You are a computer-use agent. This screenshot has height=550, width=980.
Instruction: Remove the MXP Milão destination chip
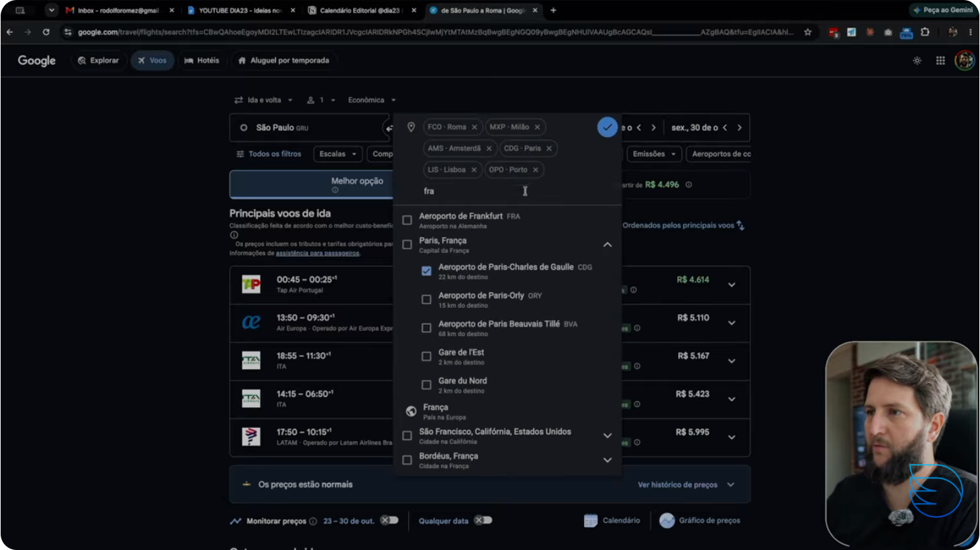537,127
